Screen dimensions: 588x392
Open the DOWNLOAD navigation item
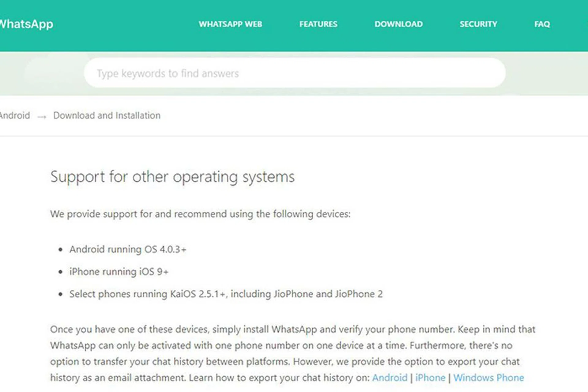[x=398, y=24]
